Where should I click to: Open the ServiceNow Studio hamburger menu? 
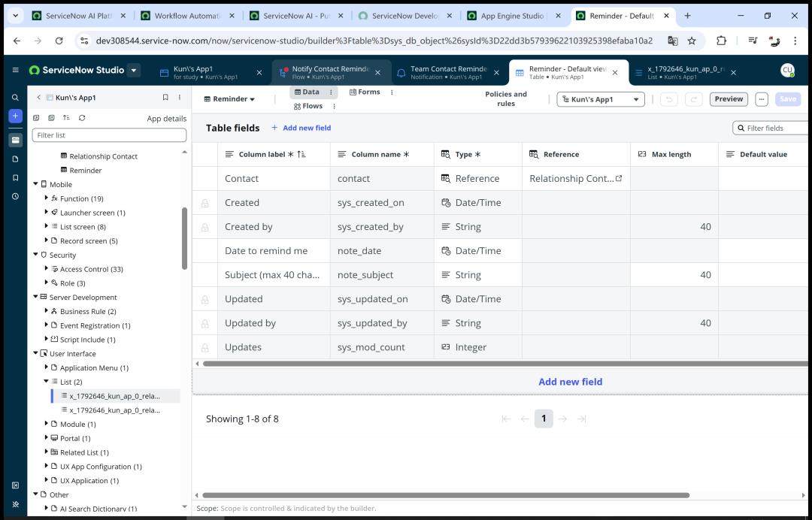point(16,71)
